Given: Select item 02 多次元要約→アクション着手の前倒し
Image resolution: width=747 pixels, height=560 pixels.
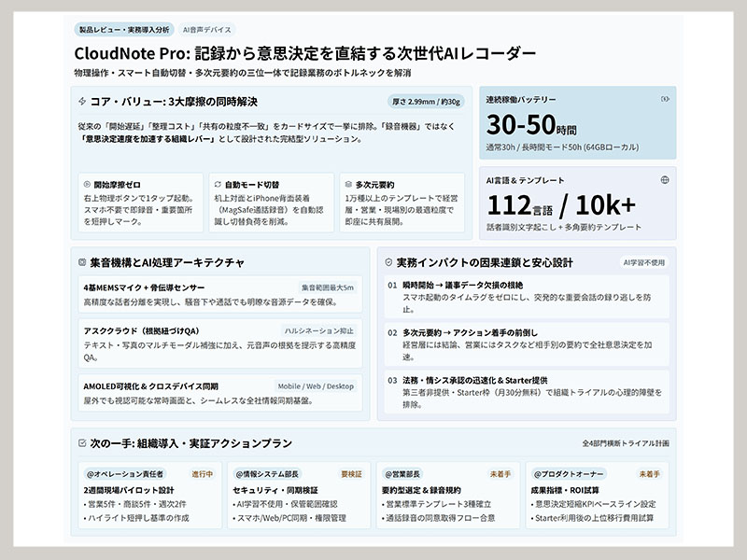Looking at the screenshot, I should pyautogui.click(x=527, y=344).
